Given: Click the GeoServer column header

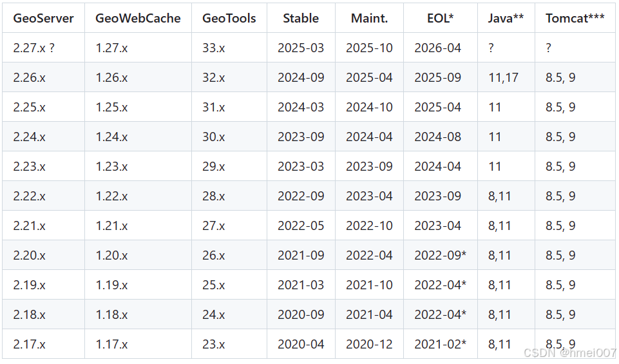Looking at the screenshot, I should (43, 18).
